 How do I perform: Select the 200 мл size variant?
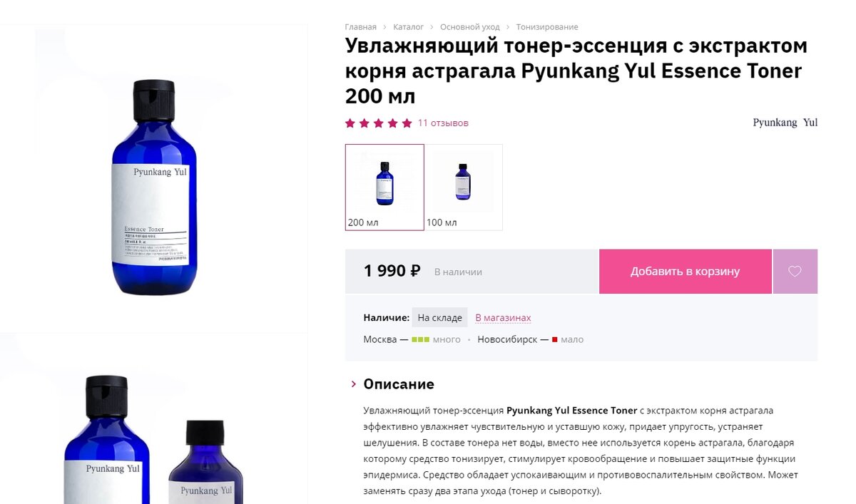384,187
